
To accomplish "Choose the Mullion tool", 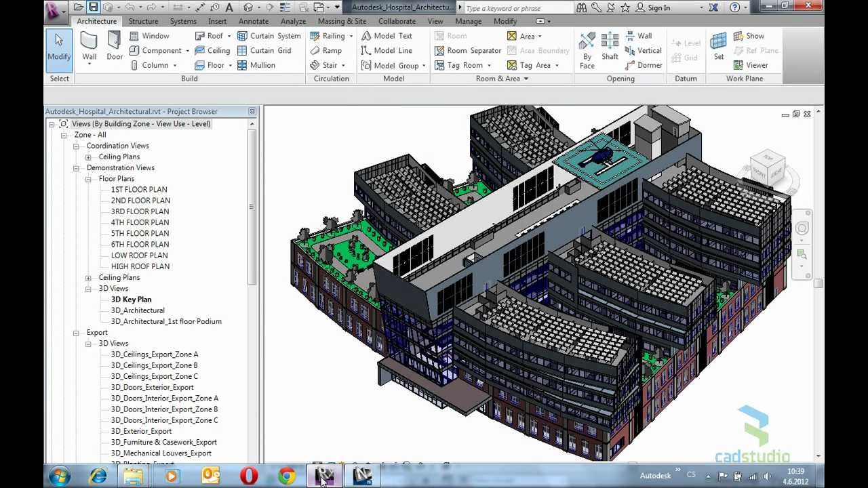I will (x=256, y=66).
